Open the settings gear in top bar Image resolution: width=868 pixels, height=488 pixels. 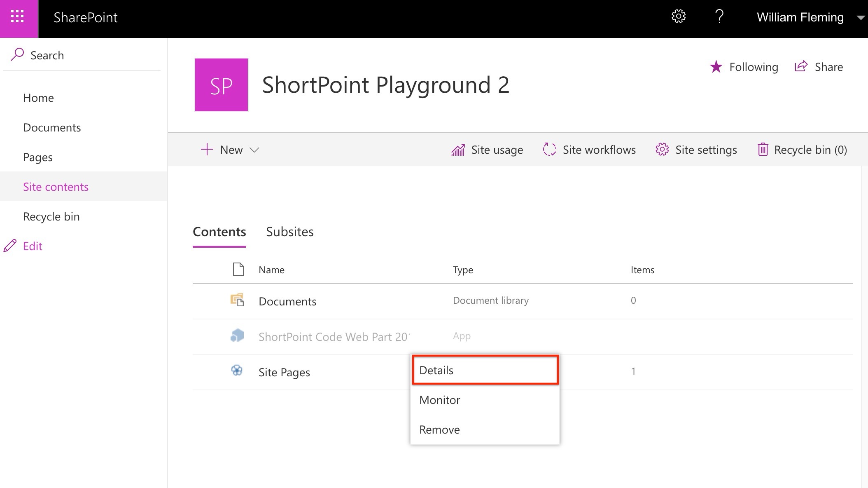coord(678,16)
